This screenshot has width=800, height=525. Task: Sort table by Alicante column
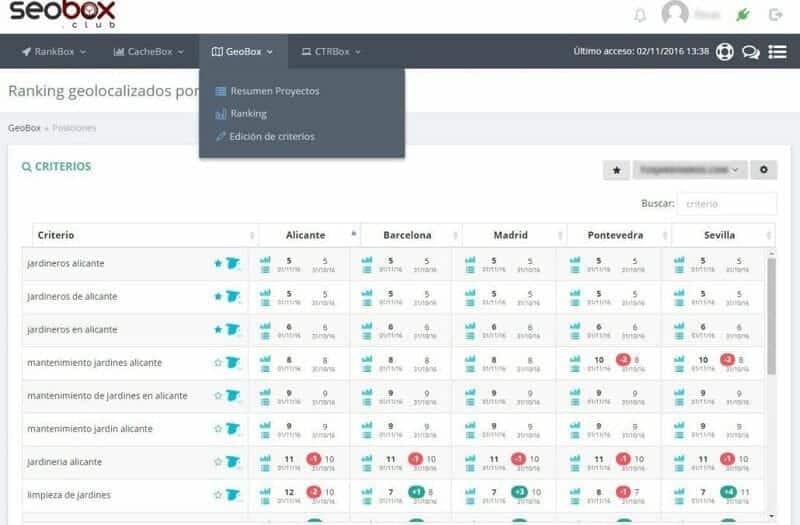point(309,235)
